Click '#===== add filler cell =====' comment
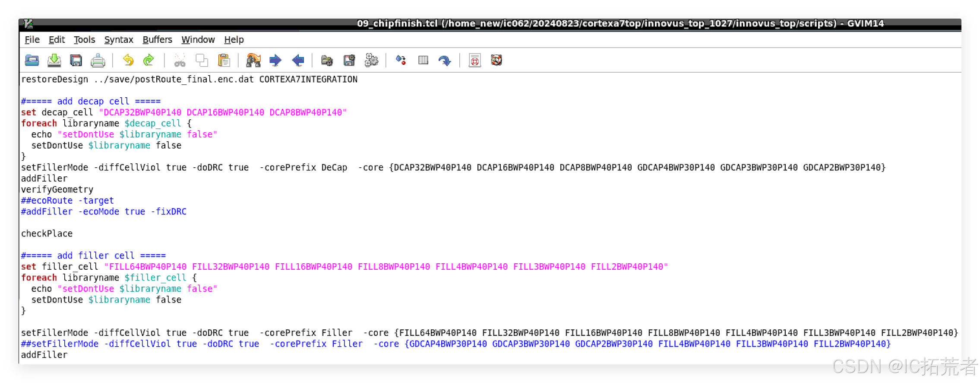Viewport: 980px width, 383px height. pos(93,256)
